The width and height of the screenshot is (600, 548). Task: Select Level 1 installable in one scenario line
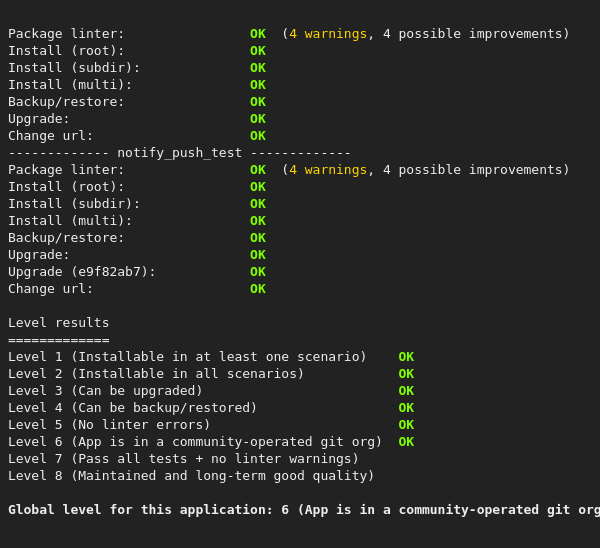(187, 357)
